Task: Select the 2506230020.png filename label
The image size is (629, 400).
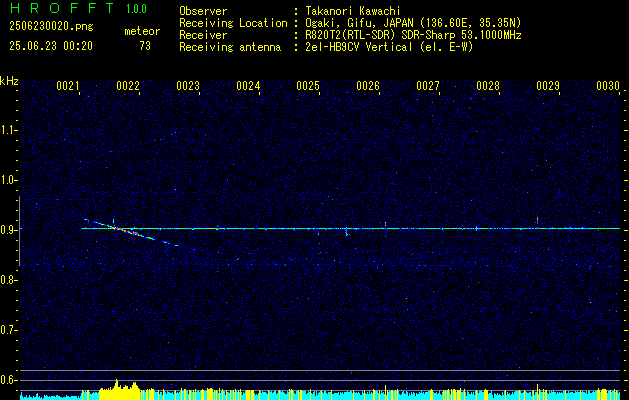Action: [51, 27]
